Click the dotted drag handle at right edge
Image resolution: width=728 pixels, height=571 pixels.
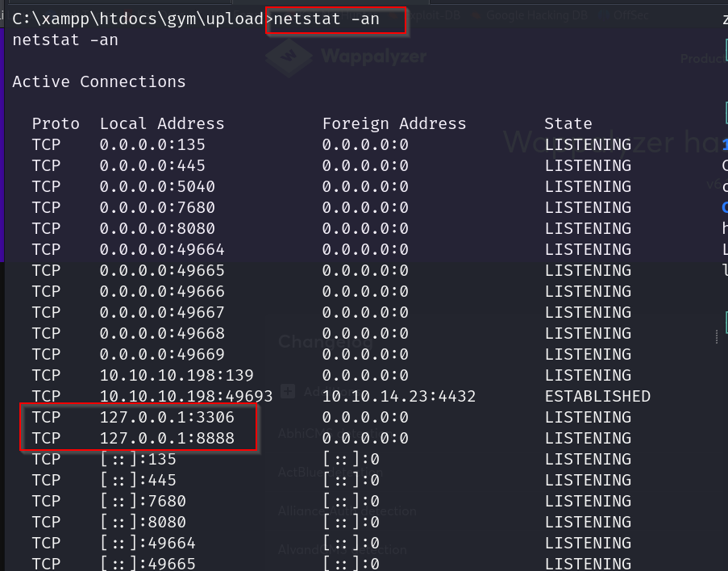717,335
